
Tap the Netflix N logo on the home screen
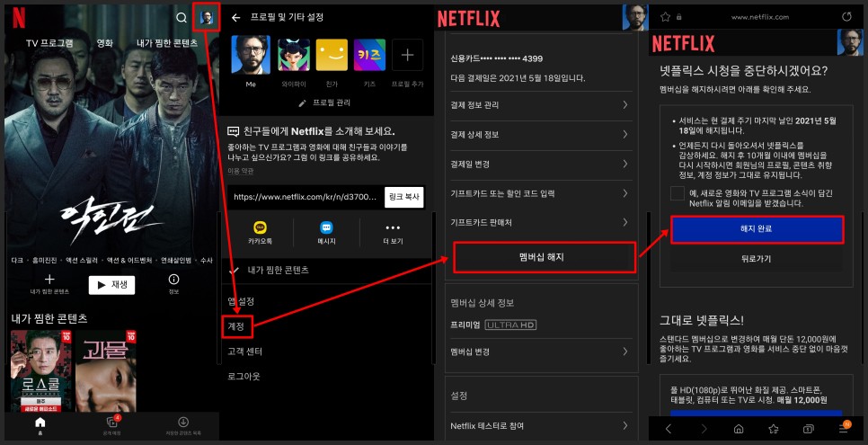pyautogui.click(x=19, y=18)
